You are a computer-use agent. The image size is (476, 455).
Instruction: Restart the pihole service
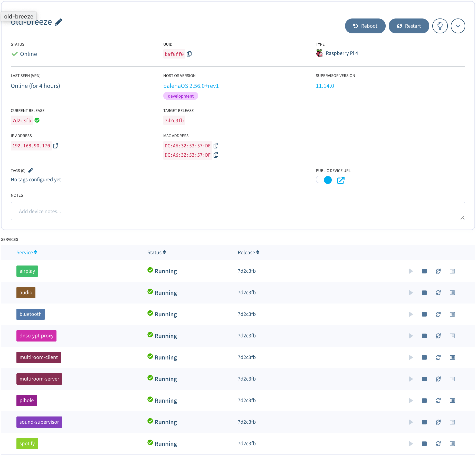[438, 401]
